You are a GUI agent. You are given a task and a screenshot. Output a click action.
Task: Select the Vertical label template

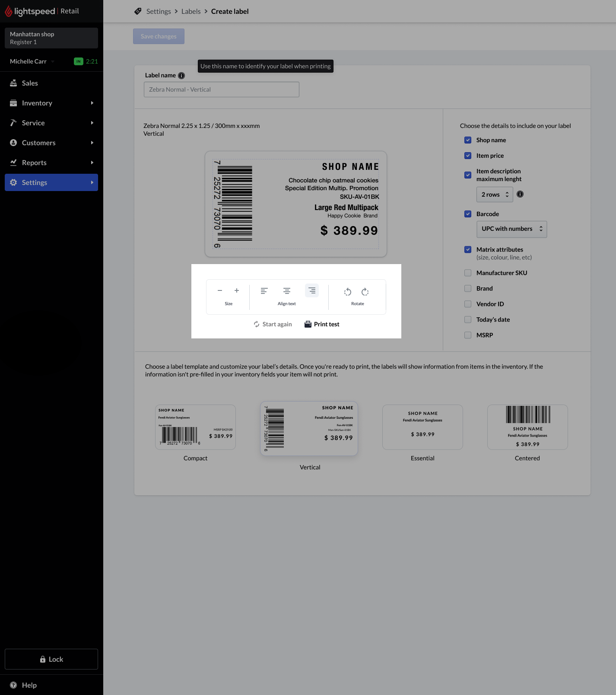(309, 428)
